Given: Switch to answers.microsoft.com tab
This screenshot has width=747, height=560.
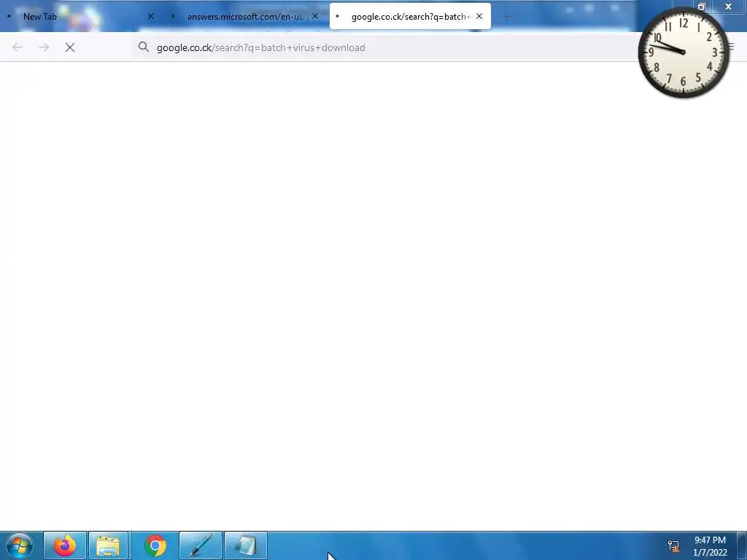Looking at the screenshot, I should 245,17.
